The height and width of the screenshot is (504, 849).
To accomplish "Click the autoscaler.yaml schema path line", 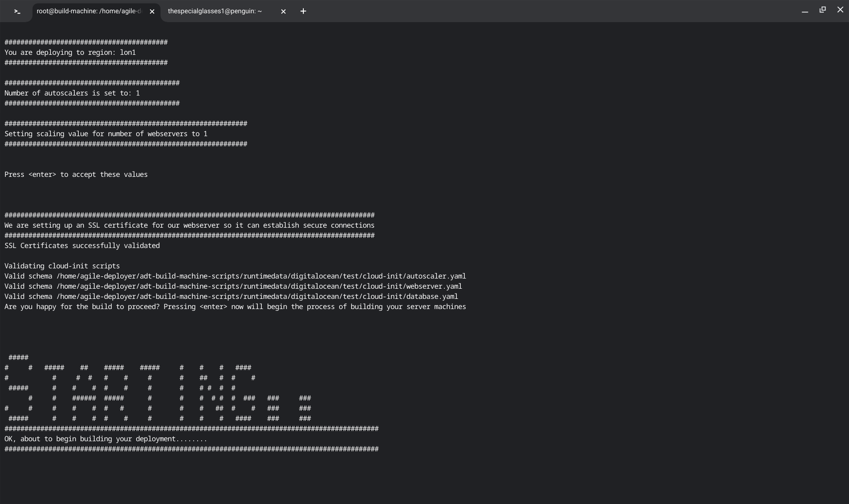I will 235,276.
